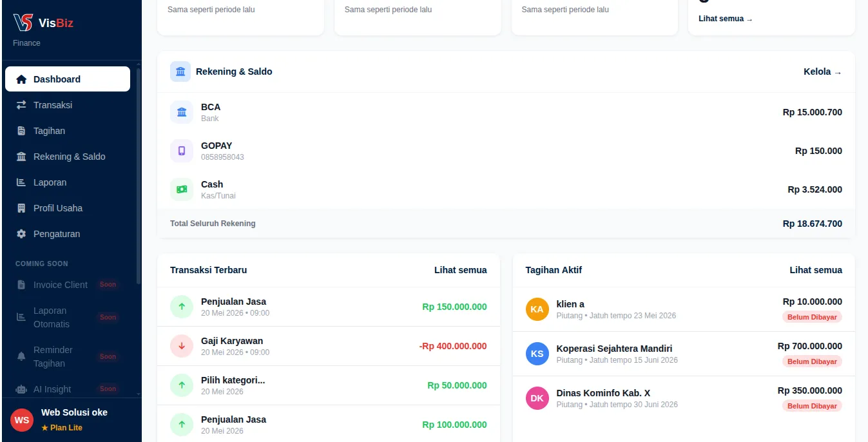Select the GOPAY phone wallet icon
The width and height of the screenshot is (868, 442).
182,151
